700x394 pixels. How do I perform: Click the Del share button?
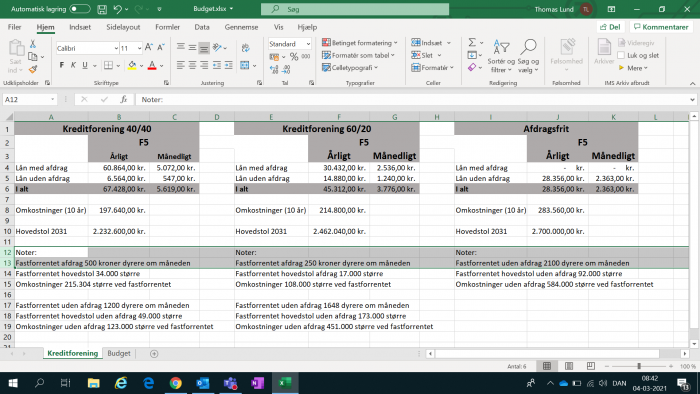coord(610,27)
